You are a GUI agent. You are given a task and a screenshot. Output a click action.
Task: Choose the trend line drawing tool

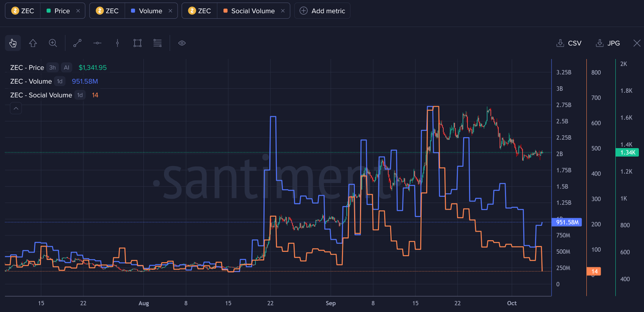point(77,43)
